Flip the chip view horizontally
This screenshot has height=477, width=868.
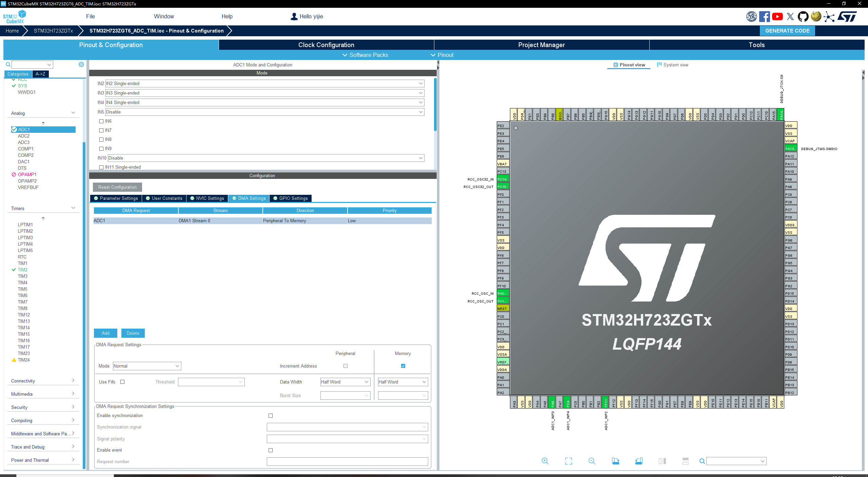pyautogui.click(x=662, y=461)
